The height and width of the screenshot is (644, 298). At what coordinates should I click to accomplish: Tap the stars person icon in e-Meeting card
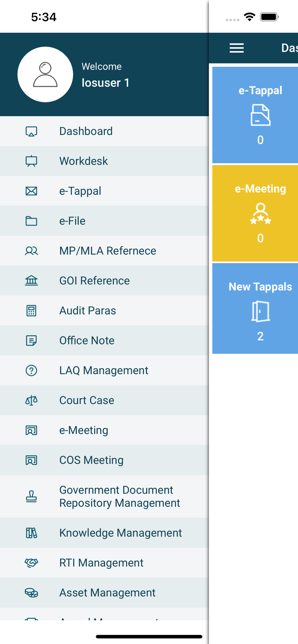click(261, 213)
